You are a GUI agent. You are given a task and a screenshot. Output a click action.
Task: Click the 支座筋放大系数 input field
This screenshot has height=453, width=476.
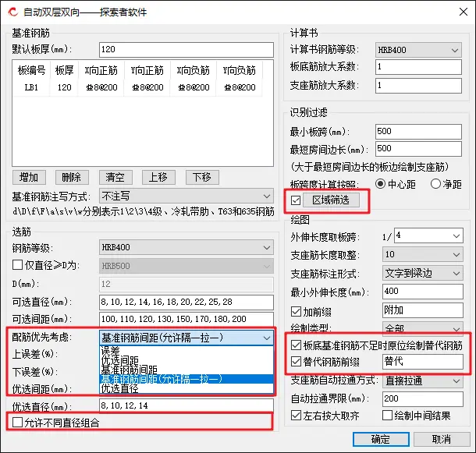click(x=418, y=86)
